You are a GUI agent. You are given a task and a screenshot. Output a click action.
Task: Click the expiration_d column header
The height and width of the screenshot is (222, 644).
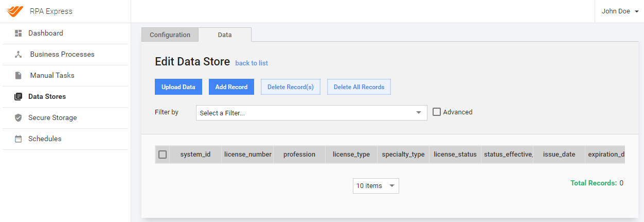pos(605,154)
